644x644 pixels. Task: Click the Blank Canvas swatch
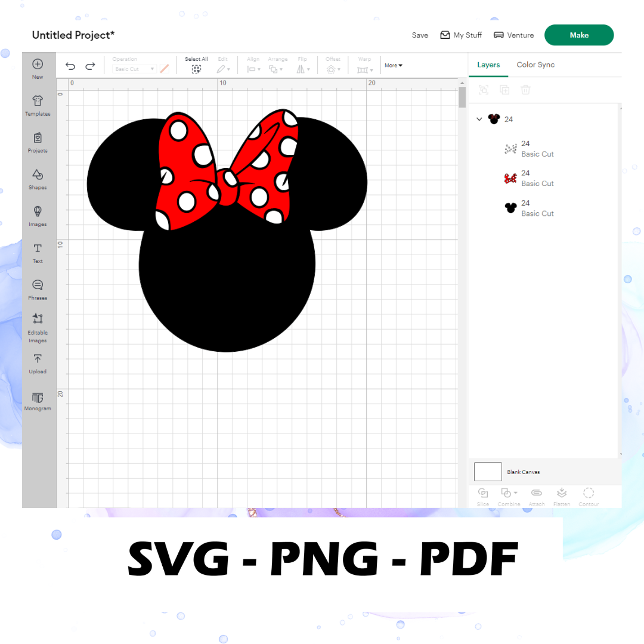(x=488, y=472)
